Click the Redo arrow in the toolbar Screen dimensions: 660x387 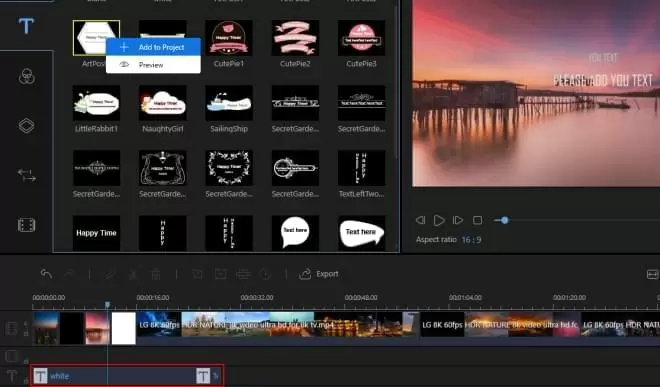[x=69, y=274]
